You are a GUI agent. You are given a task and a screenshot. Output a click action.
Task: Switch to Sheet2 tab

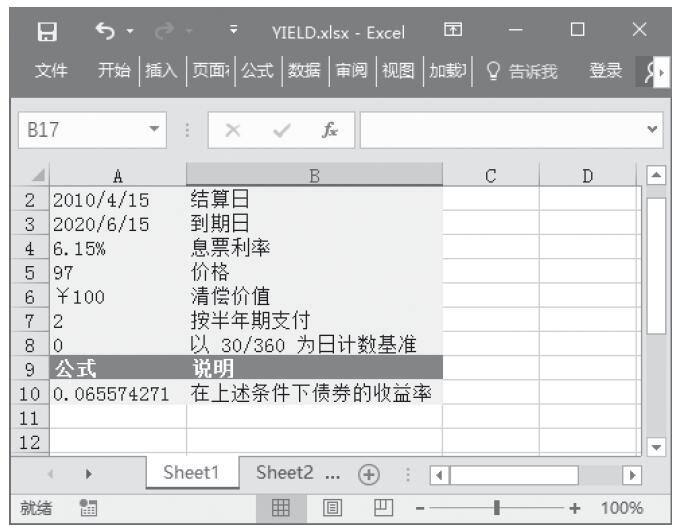coord(285,473)
